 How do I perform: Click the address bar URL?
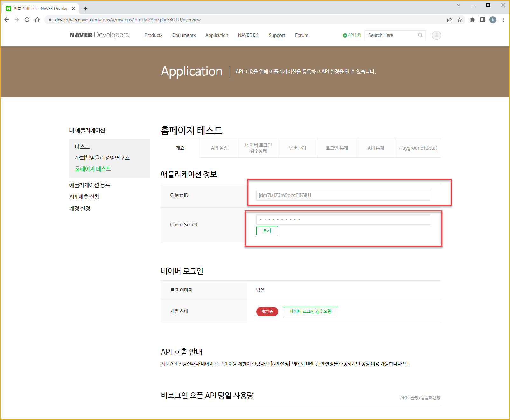coord(127,20)
